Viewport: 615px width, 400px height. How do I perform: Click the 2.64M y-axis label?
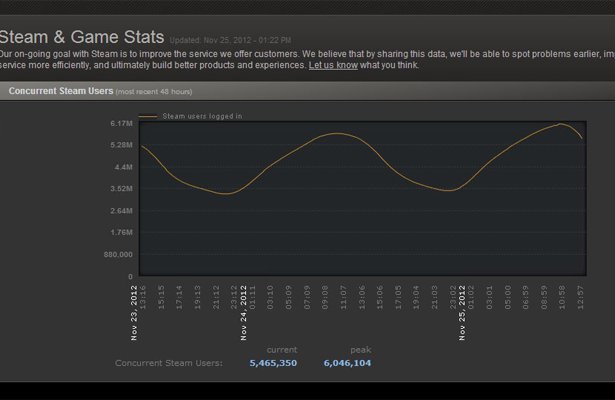click(x=122, y=211)
